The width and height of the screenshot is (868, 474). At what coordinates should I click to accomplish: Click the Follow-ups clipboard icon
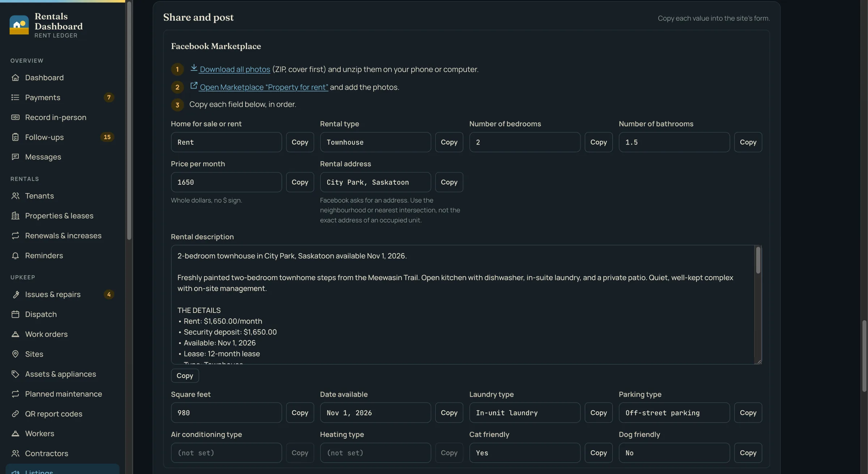pyautogui.click(x=15, y=137)
